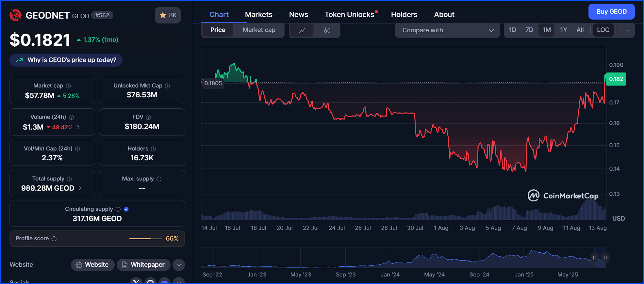Show Total supply info tooltip

(69, 179)
